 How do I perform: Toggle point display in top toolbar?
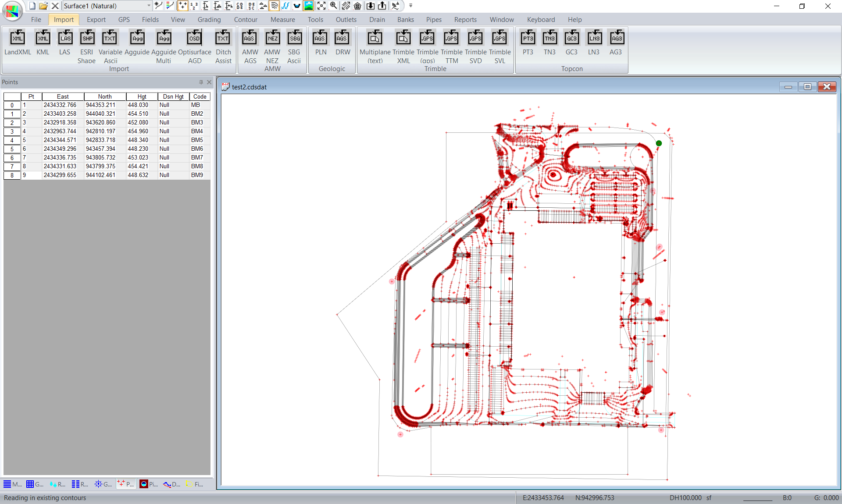(x=182, y=6)
